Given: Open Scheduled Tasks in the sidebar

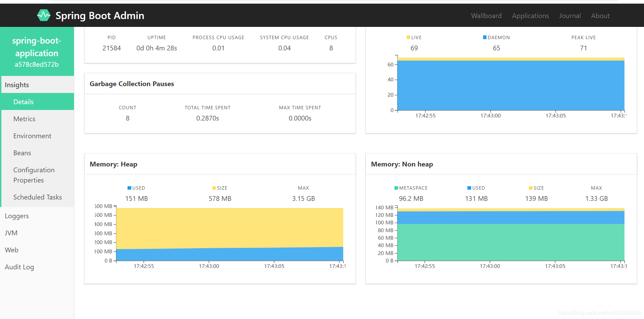Looking at the screenshot, I should point(38,197).
